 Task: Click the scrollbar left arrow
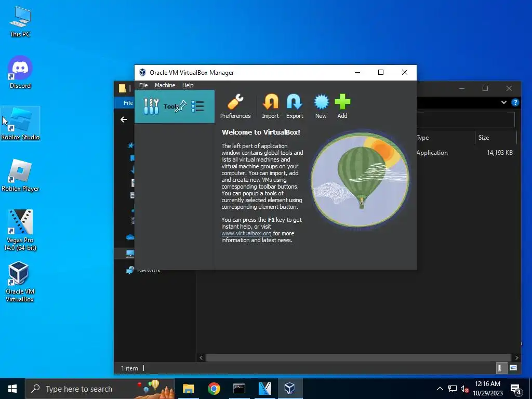(201, 357)
